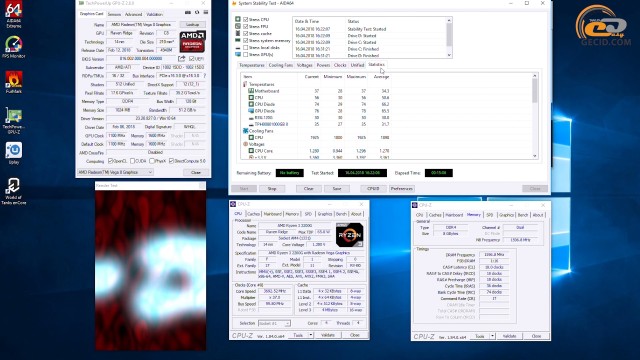The image size is (640, 360).
Task: Click the Stress FPU icon in AIDA64
Action: pyautogui.click(x=238, y=26)
